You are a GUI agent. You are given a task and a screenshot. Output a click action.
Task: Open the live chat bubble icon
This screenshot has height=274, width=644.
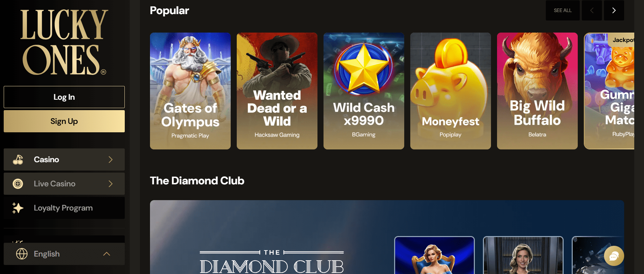click(x=614, y=256)
